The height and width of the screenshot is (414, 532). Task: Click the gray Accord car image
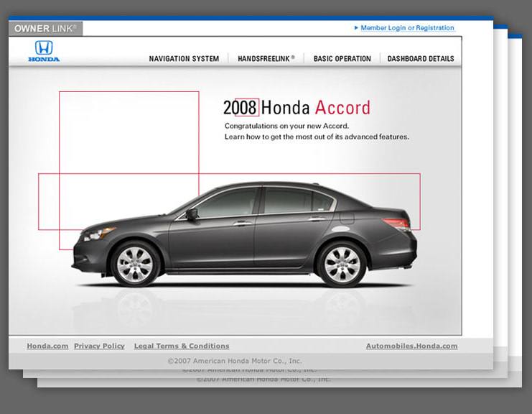coord(244,234)
